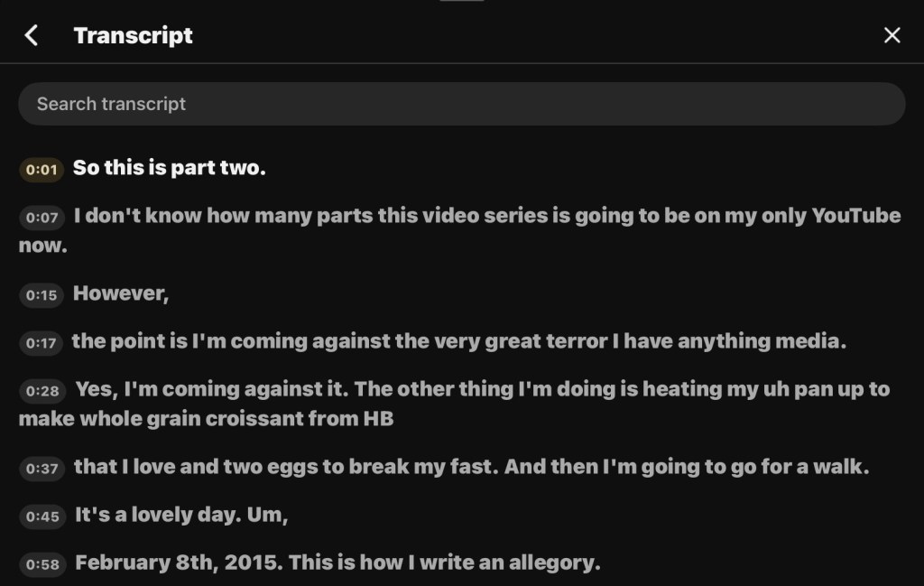Select the 0:15 timestamp badge

pyautogui.click(x=42, y=295)
